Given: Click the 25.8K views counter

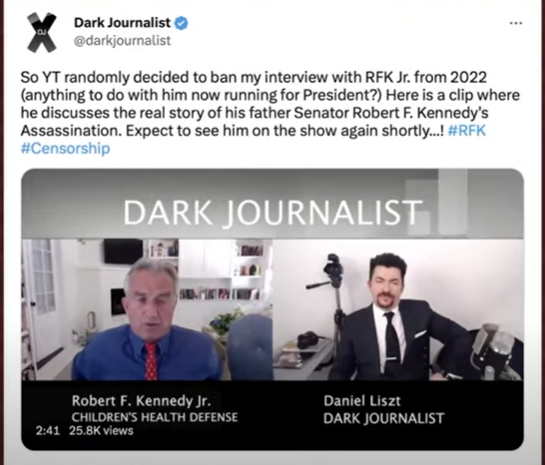Looking at the screenshot, I should pos(101,431).
